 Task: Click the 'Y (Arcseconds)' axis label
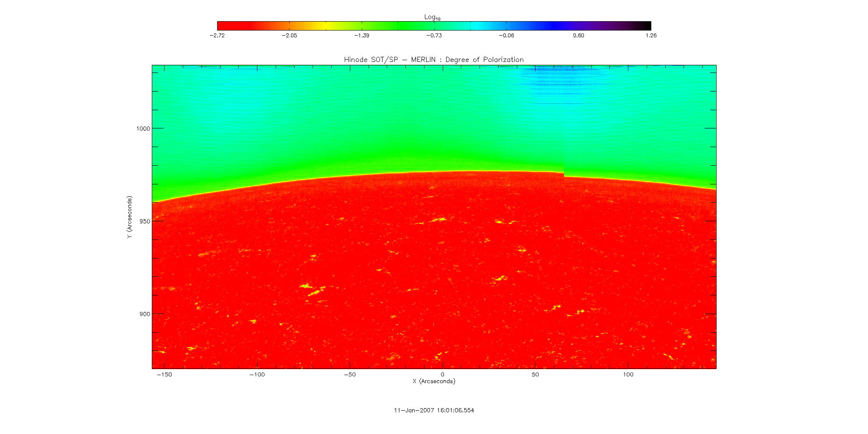click(129, 217)
